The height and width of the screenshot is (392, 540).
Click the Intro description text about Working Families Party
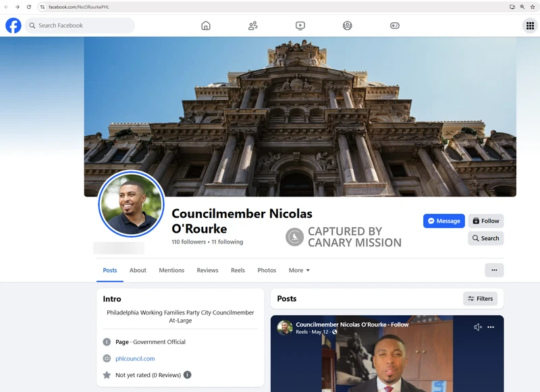pyautogui.click(x=180, y=316)
